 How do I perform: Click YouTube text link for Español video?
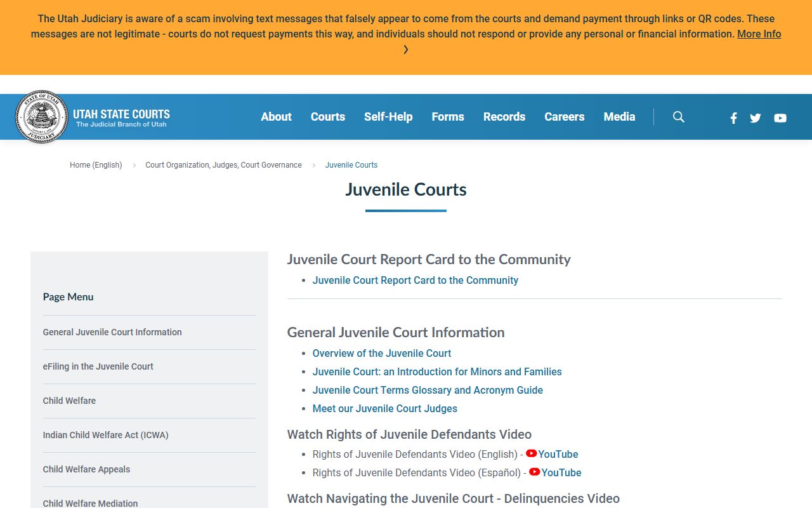pos(561,472)
